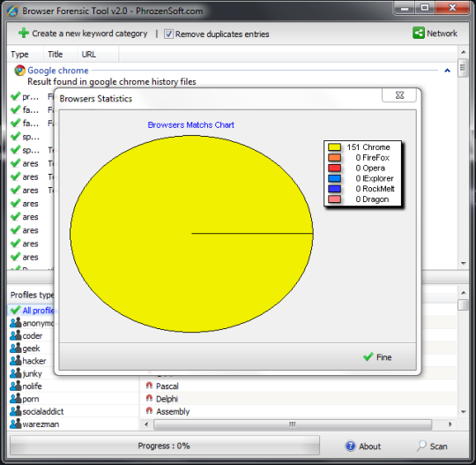This screenshot has height=465, width=476.
Task: Select the All profiles entry
Action: (x=32, y=311)
